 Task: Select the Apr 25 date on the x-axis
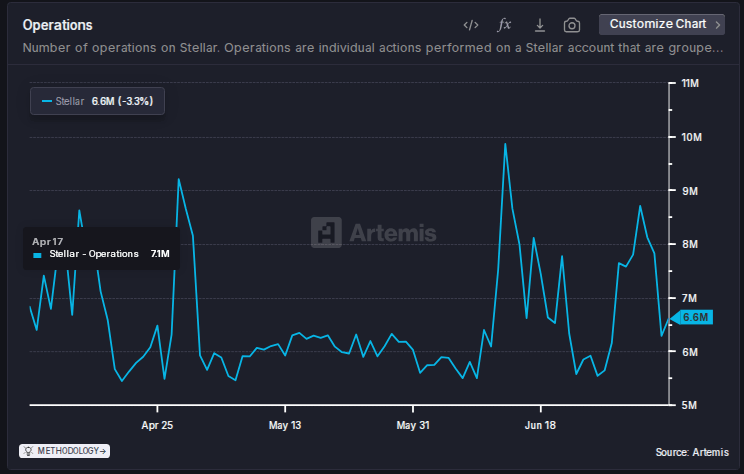point(157,424)
